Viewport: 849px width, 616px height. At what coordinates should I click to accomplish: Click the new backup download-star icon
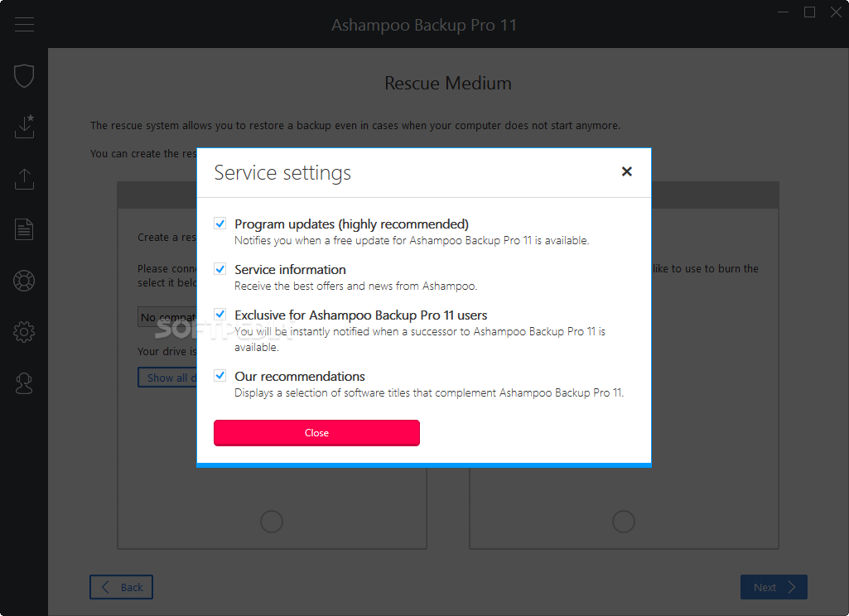pos(24,126)
